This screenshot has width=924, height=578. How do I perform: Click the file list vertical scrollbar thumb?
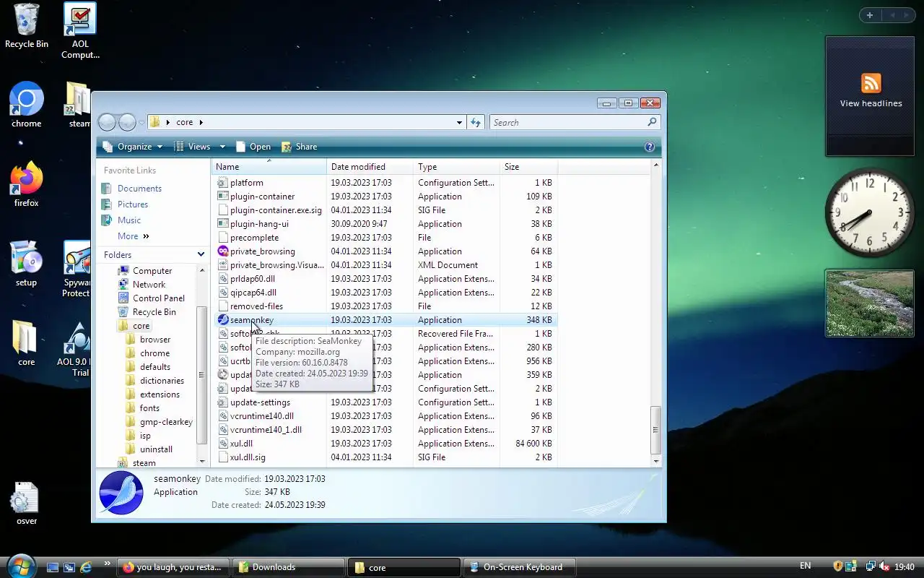coord(655,430)
